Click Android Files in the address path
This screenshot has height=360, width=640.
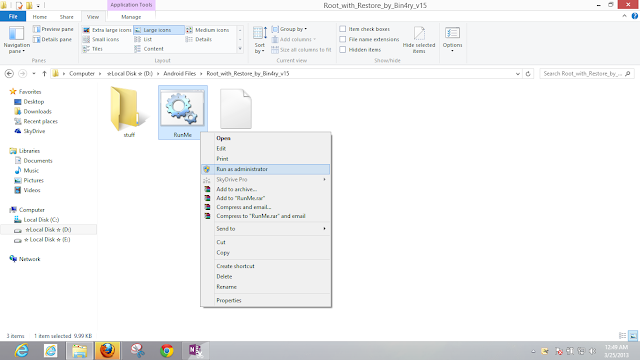[180, 73]
